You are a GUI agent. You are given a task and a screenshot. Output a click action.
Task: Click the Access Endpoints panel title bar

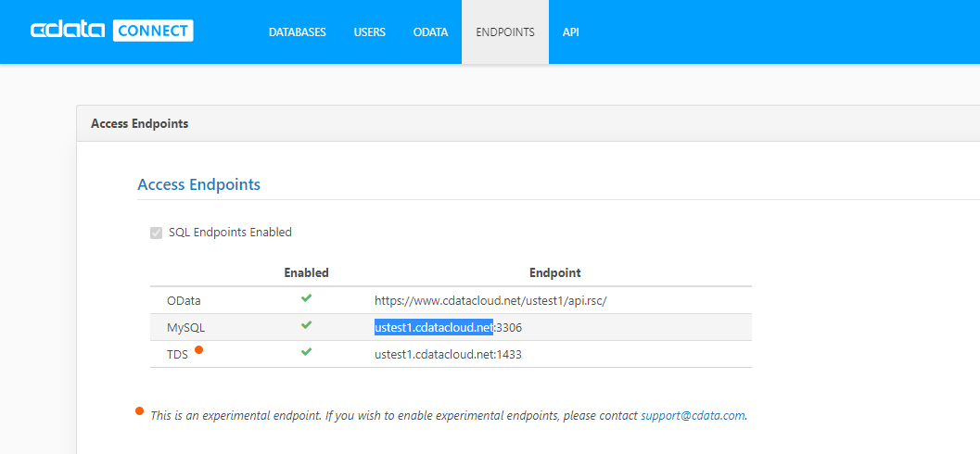point(528,123)
